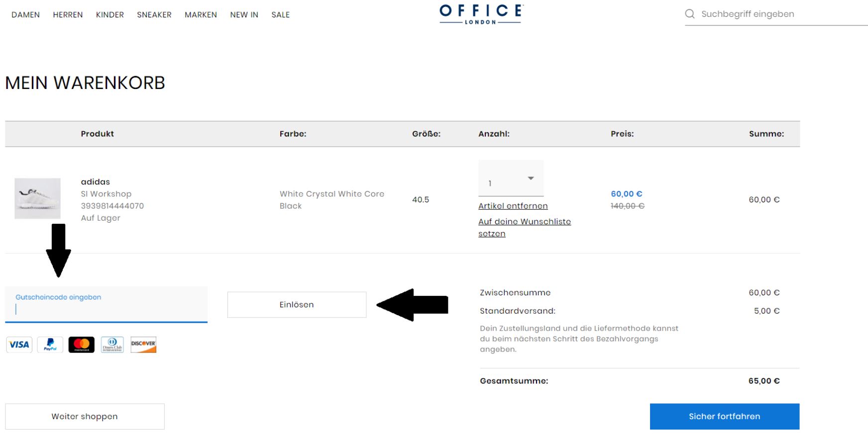The height and width of the screenshot is (434, 868).
Task: Click the size value 40.5
Action: pyautogui.click(x=421, y=200)
